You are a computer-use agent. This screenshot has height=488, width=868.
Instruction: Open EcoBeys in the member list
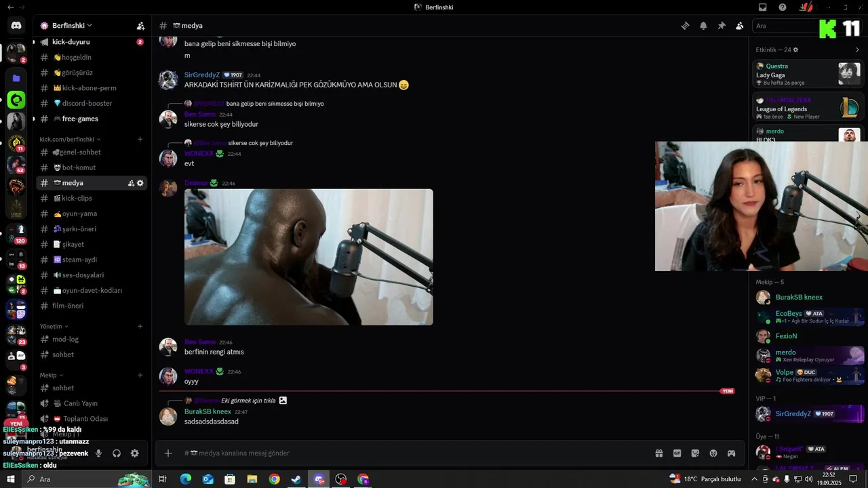tap(810, 317)
